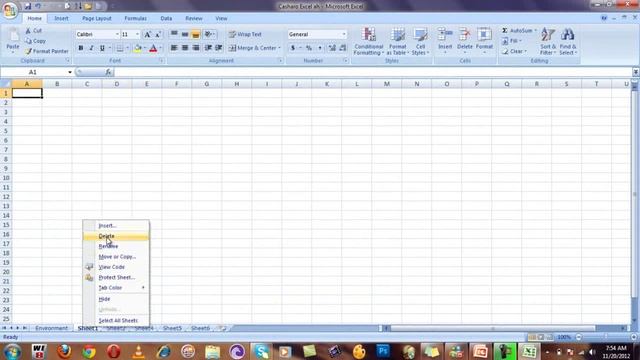Decrease the cell indent
640x360 pixels.
coord(208,48)
